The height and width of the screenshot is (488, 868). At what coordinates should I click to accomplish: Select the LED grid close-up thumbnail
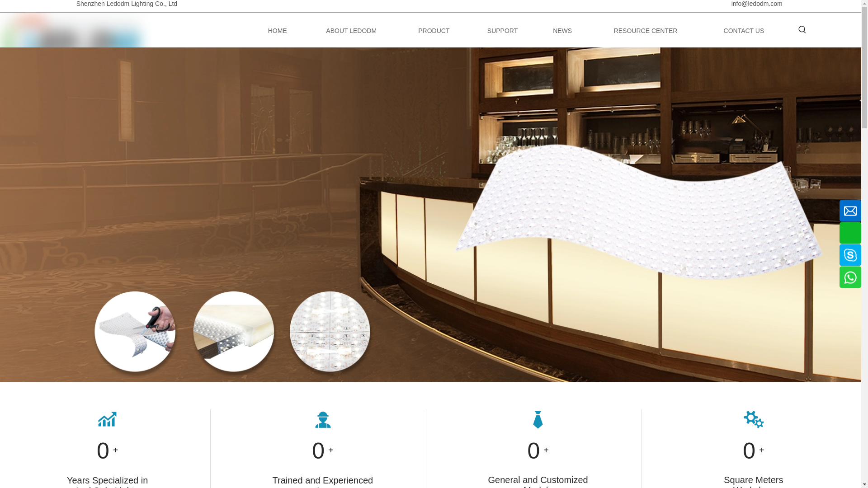tap(330, 332)
